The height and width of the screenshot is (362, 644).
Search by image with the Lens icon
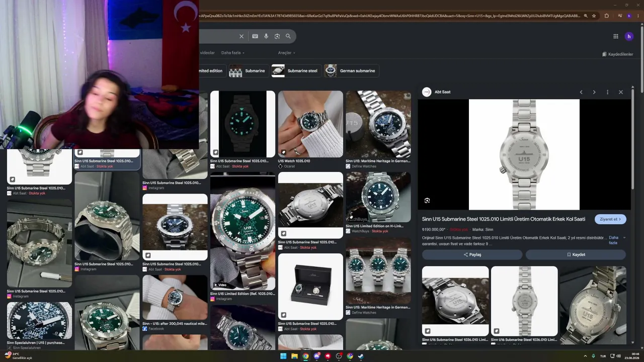click(x=277, y=36)
